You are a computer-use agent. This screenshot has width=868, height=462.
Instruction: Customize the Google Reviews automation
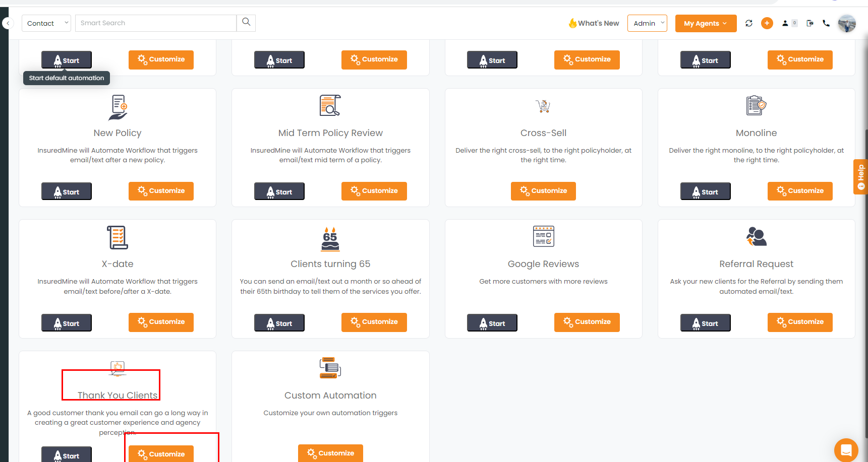tap(587, 322)
